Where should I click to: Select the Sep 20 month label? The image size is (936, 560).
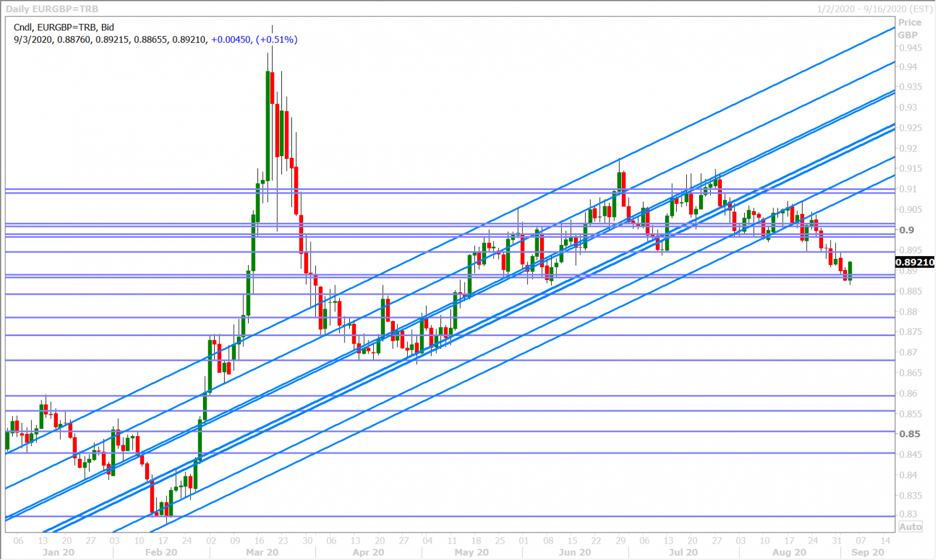(x=868, y=552)
